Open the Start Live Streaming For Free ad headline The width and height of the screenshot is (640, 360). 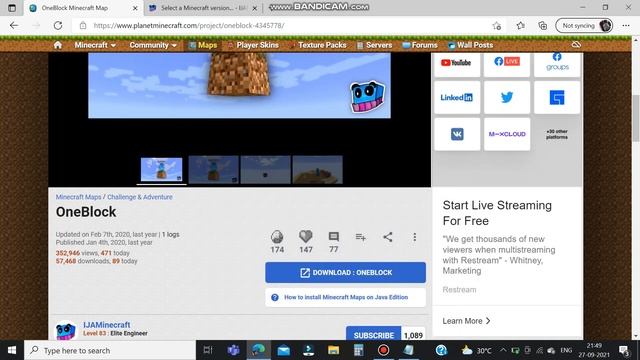pyautogui.click(x=497, y=213)
